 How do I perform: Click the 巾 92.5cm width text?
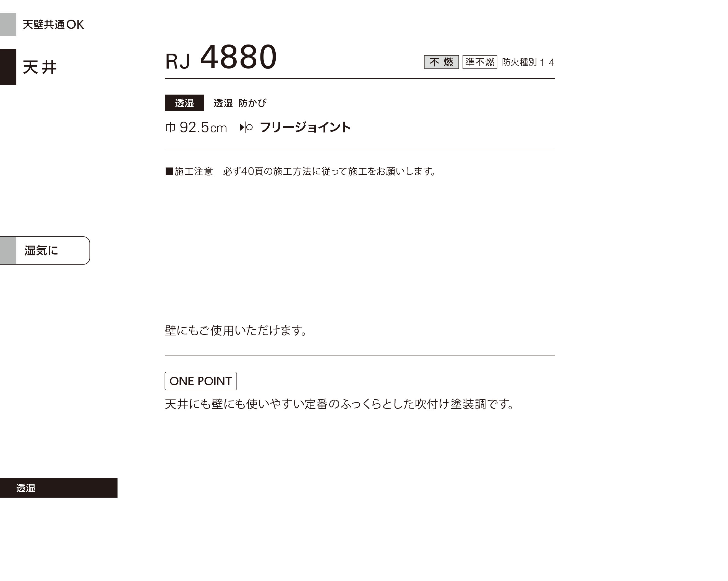coord(196,128)
